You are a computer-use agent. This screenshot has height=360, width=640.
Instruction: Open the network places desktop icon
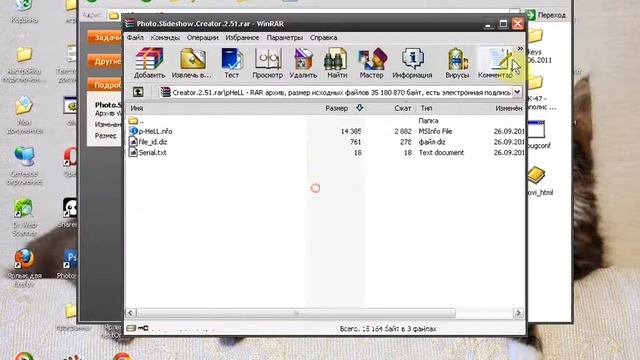point(24,166)
